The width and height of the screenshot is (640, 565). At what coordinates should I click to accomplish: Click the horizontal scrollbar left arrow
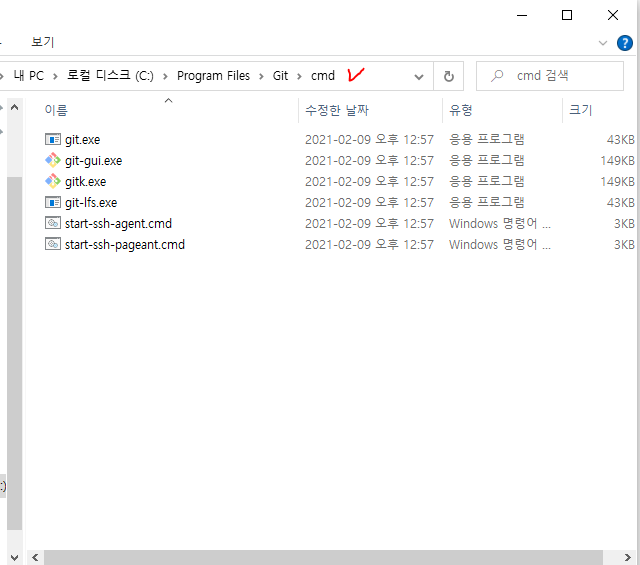(x=35, y=557)
